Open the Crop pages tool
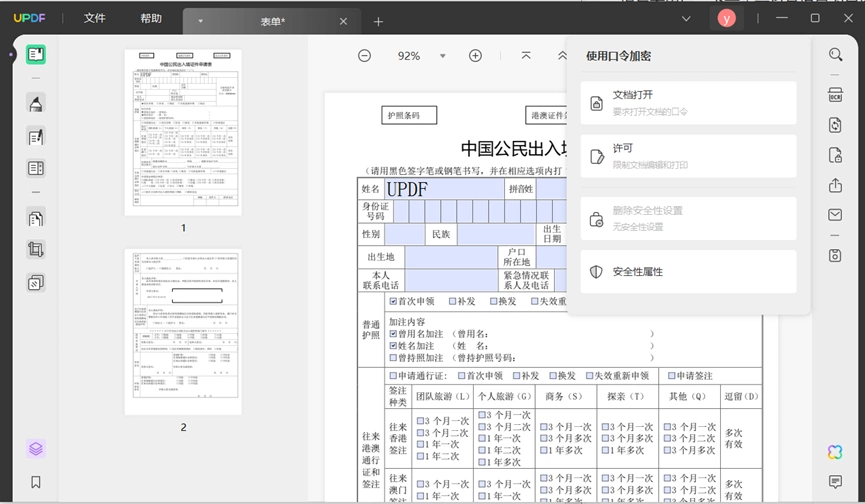 (36, 250)
